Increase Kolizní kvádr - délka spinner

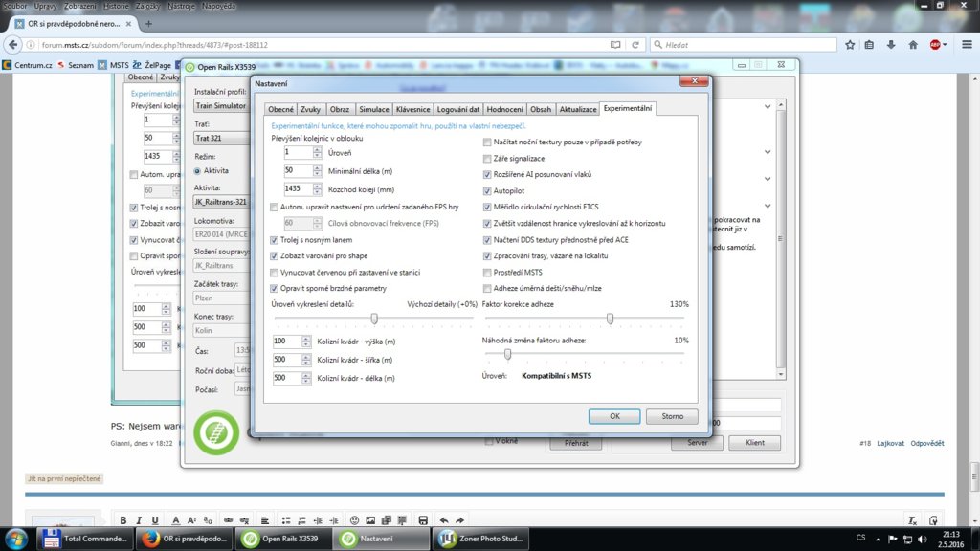(x=306, y=375)
